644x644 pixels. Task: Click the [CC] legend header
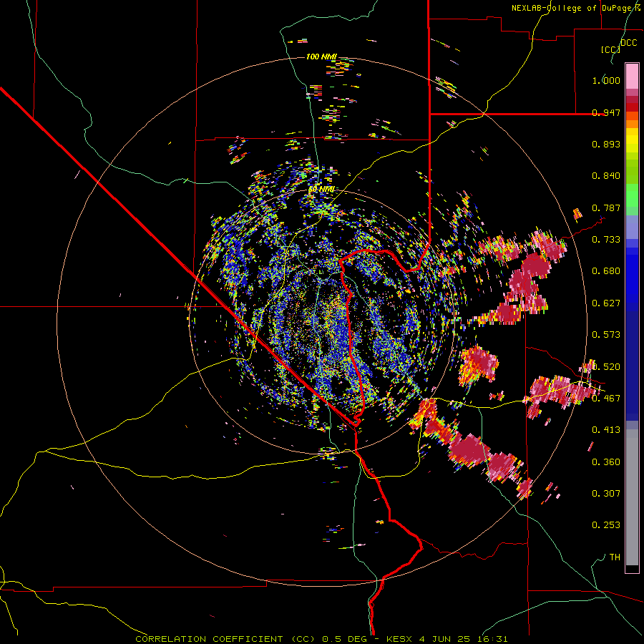tap(611, 49)
